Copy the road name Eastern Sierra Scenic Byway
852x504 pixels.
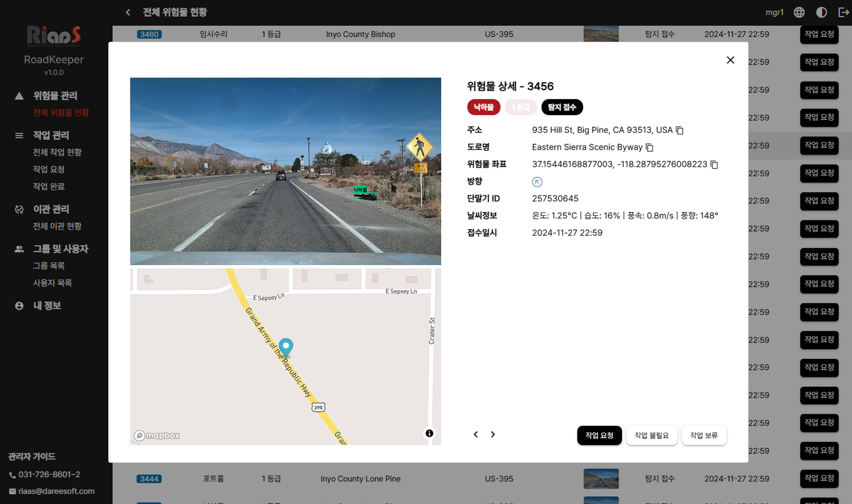click(649, 148)
